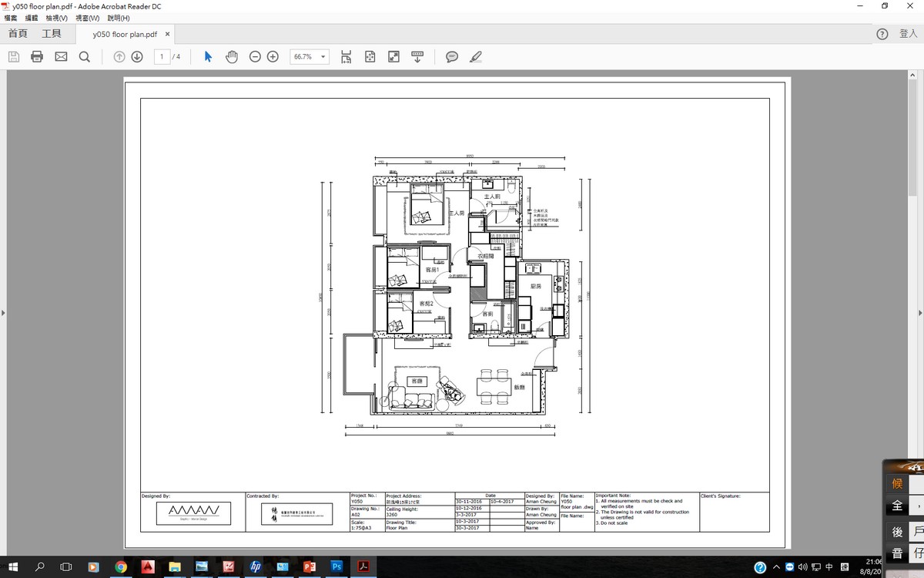Expand the right tools pane

point(920,313)
